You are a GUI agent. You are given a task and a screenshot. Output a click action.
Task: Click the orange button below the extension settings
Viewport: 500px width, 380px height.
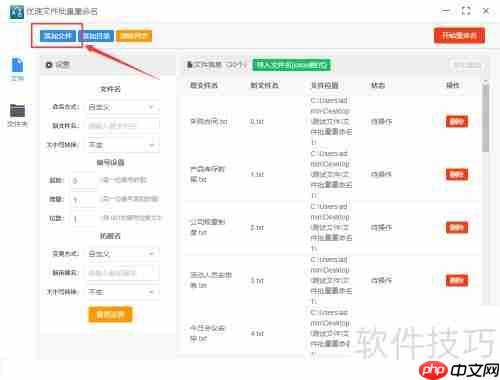click(x=110, y=315)
